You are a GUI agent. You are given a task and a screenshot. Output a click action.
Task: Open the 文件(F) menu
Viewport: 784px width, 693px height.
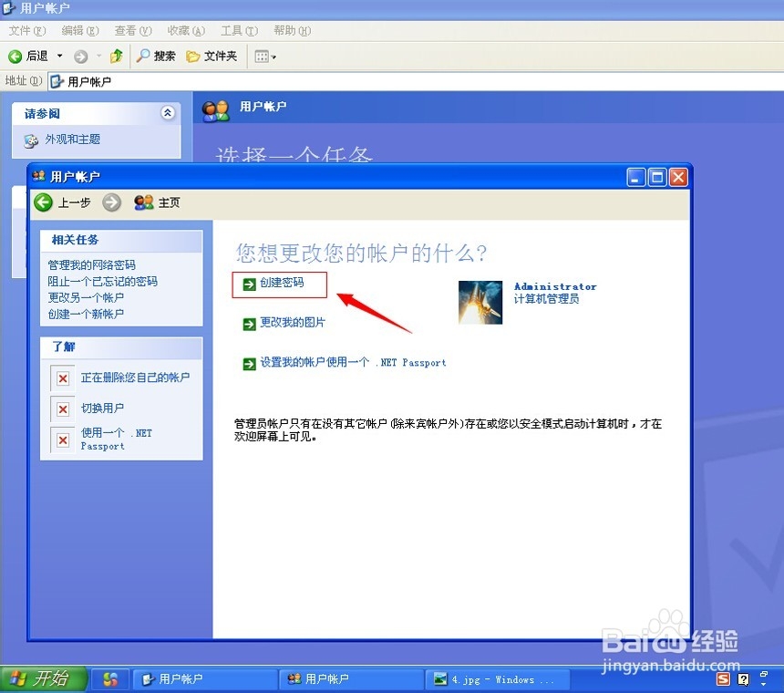pos(27,31)
